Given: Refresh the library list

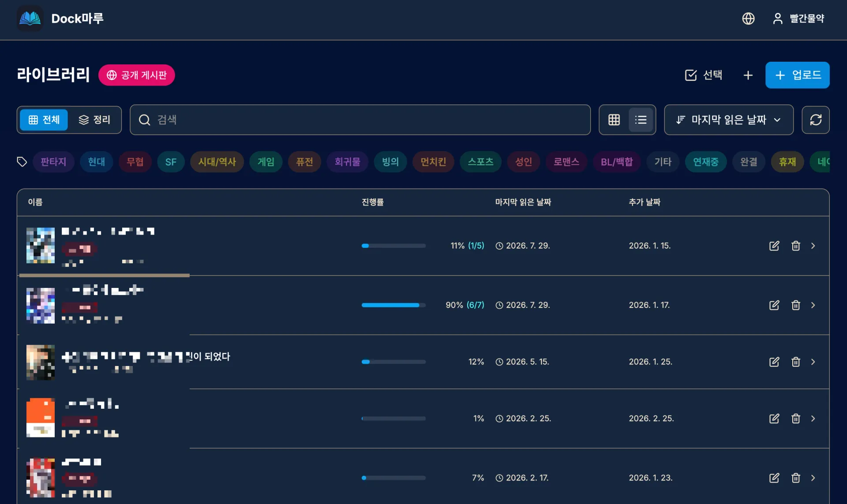Looking at the screenshot, I should tap(816, 120).
